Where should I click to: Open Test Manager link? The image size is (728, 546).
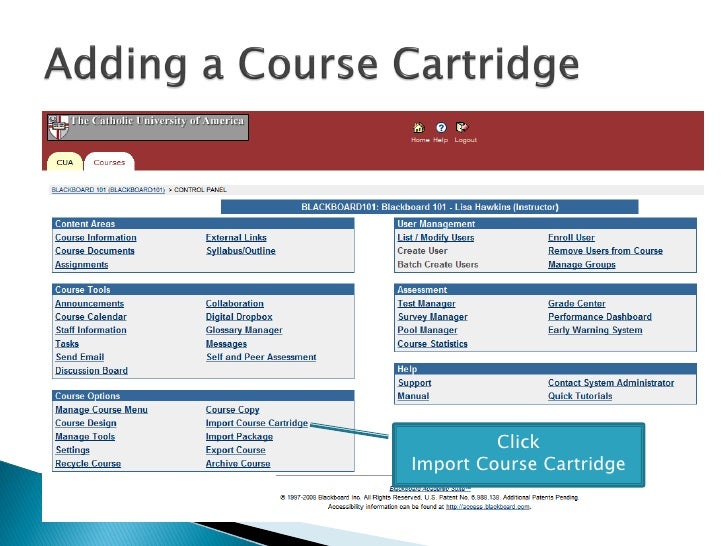(x=426, y=303)
